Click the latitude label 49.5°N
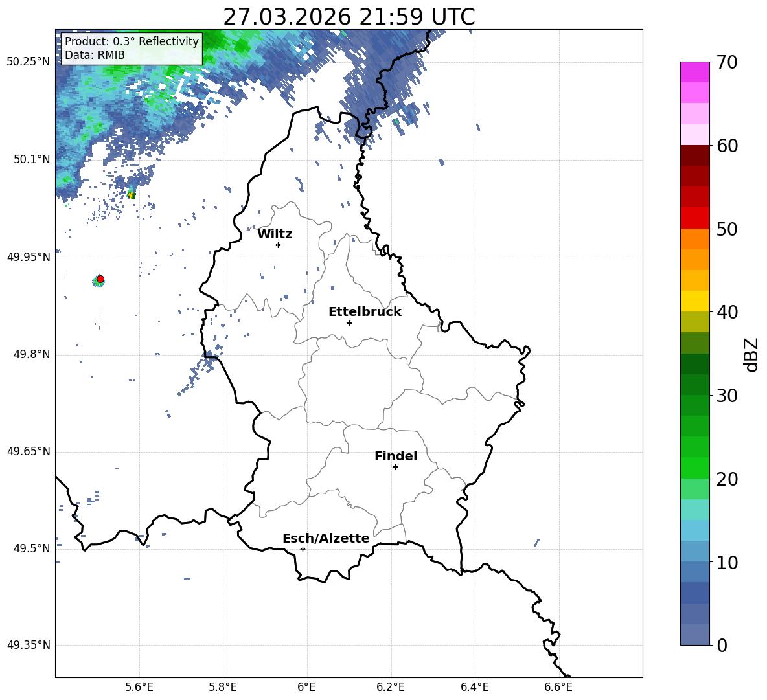The width and height of the screenshot is (767, 700). tap(32, 548)
